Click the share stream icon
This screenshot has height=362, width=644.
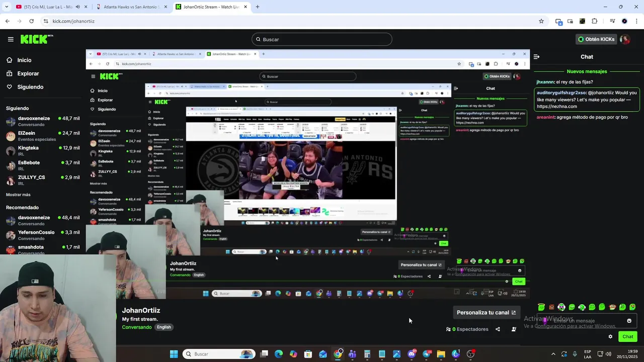point(498,329)
